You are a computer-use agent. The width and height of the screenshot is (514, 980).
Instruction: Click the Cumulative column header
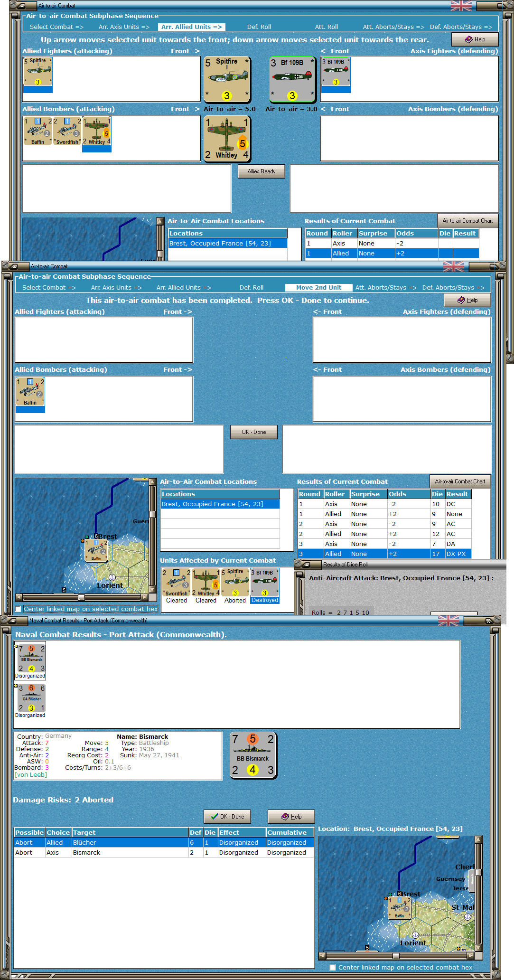290,833
